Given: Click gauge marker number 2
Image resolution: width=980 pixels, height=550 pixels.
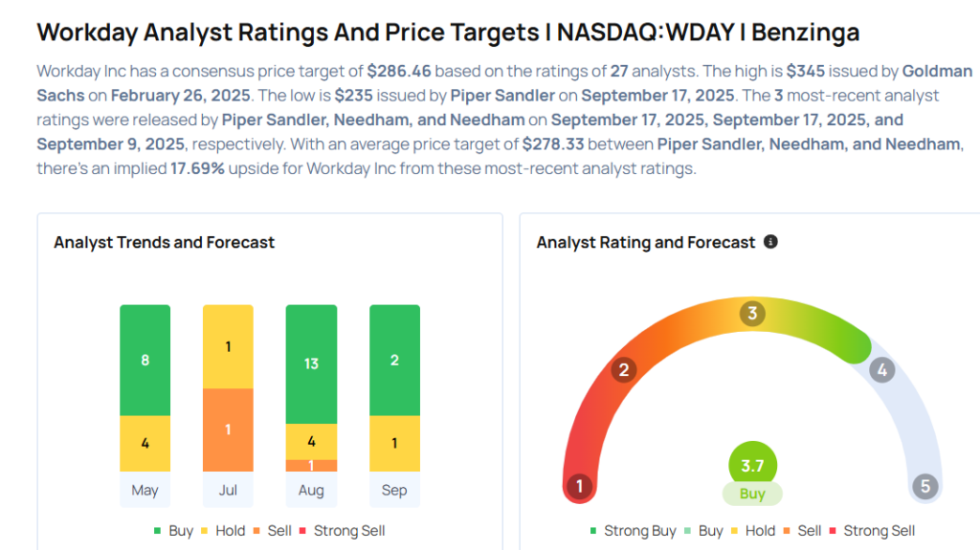Looking at the screenshot, I should tap(624, 369).
